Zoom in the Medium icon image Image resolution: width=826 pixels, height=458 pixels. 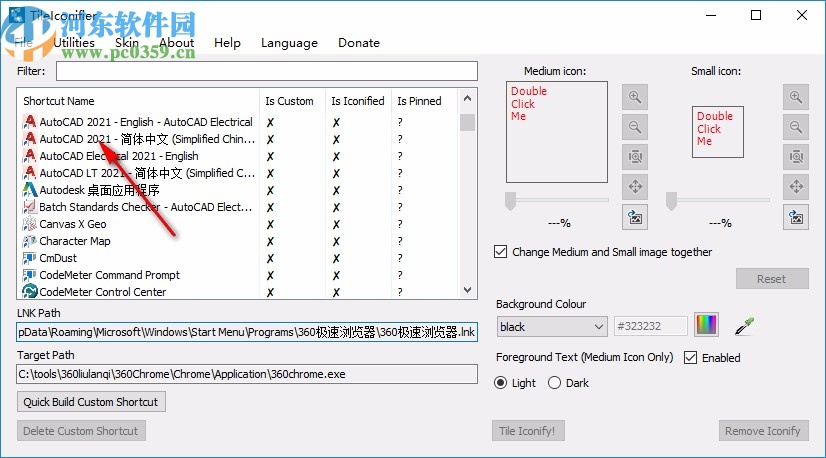coord(635,97)
